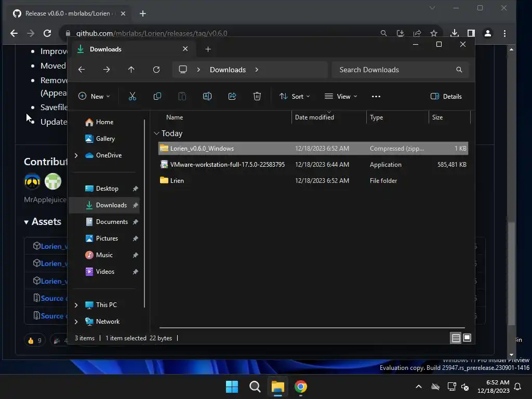
Task: Sort by the Name column header
Action: [175, 117]
